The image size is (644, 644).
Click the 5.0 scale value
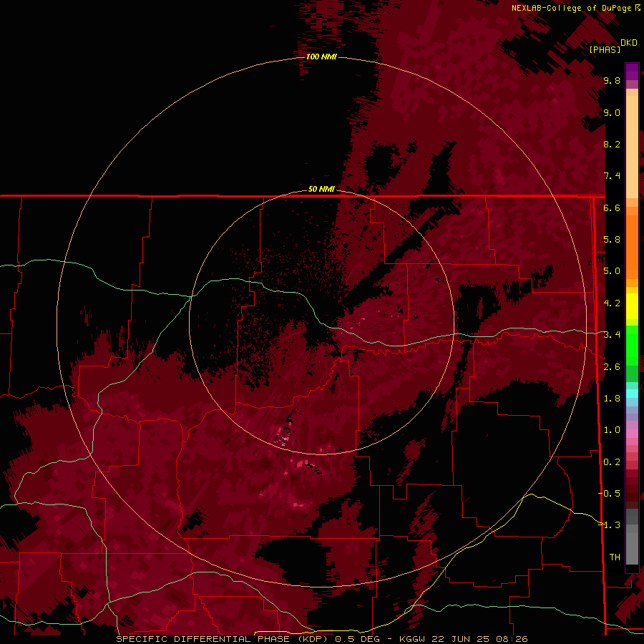coord(612,271)
